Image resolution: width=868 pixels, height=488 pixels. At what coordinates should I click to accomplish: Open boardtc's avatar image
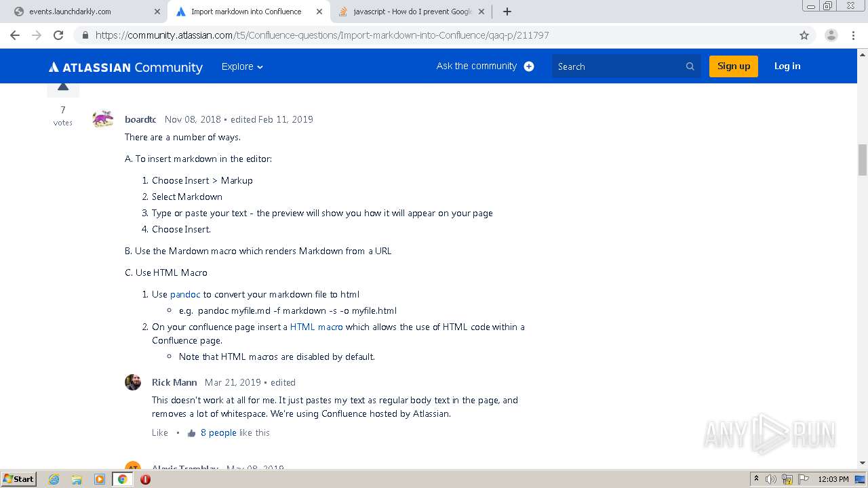pyautogui.click(x=103, y=119)
